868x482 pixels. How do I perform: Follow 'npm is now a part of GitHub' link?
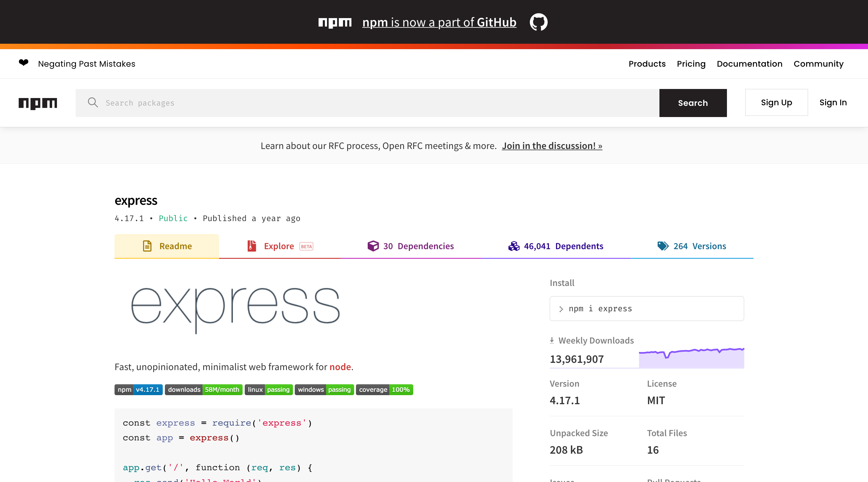click(439, 22)
